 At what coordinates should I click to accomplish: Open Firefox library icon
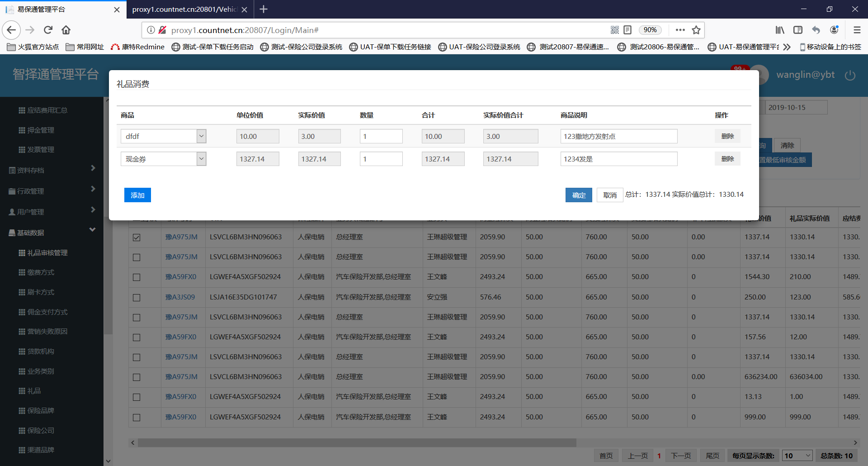[780, 30]
